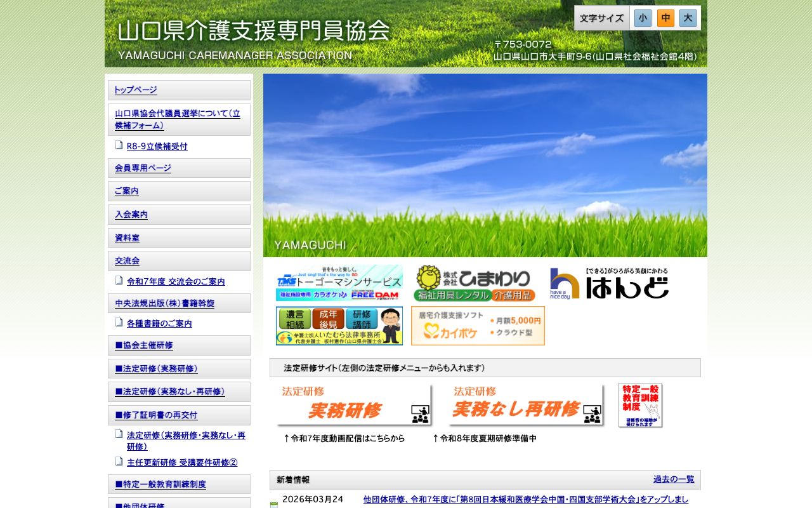Screen dimensions: 812x508
Task: Open the 過去の一覧 news archive link
Action: tap(674, 480)
